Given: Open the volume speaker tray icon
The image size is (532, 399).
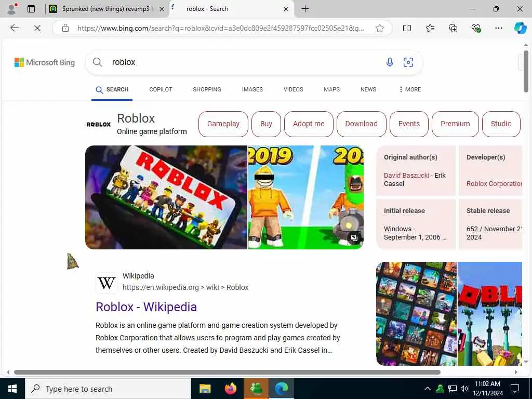Looking at the screenshot, I should pyautogui.click(x=464, y=389).
